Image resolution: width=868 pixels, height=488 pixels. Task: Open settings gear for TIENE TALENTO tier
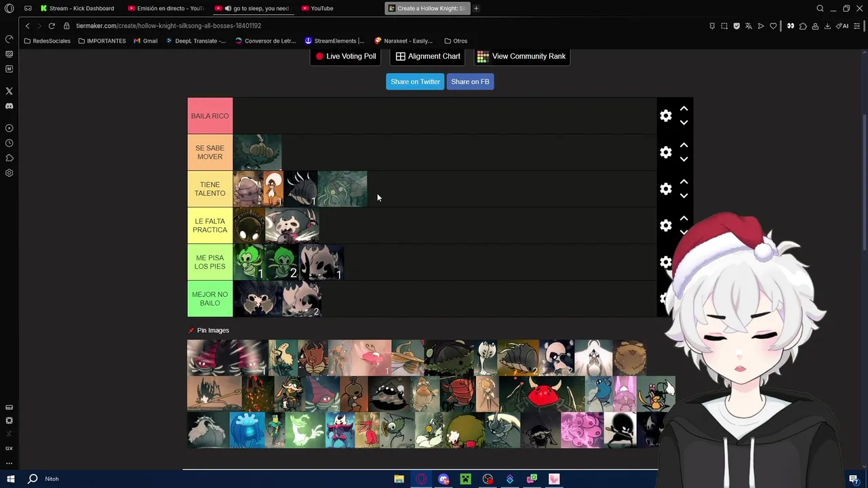pyautogui.click(x=666, y=189)
